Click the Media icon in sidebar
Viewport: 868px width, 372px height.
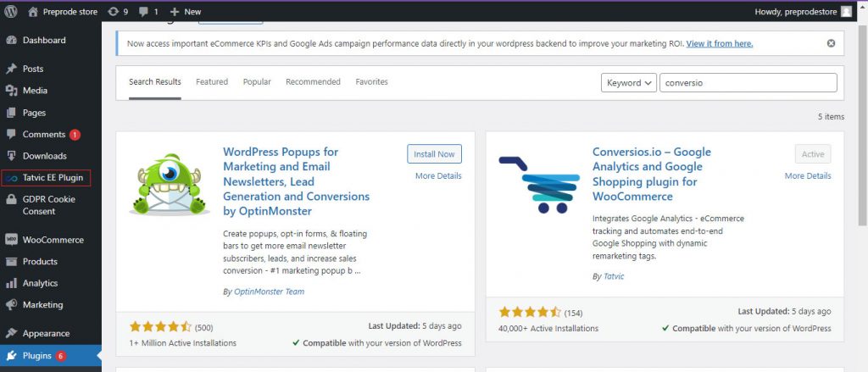pos(11,91)
